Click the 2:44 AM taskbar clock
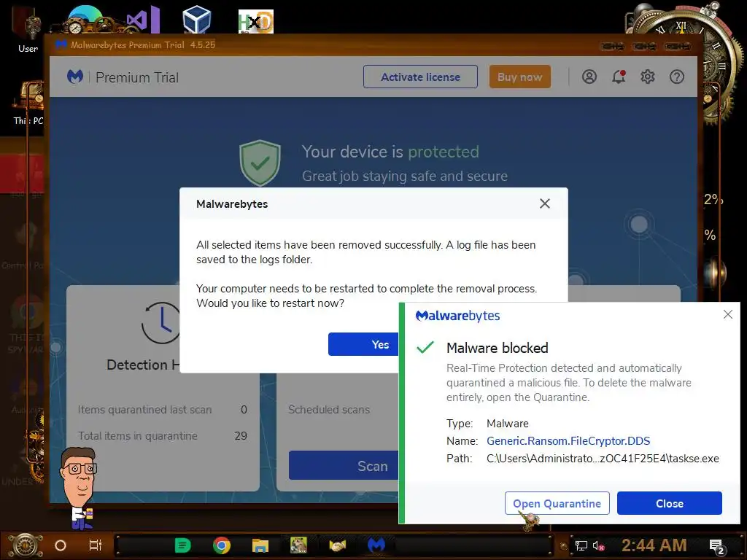 [x=654, y=545]
